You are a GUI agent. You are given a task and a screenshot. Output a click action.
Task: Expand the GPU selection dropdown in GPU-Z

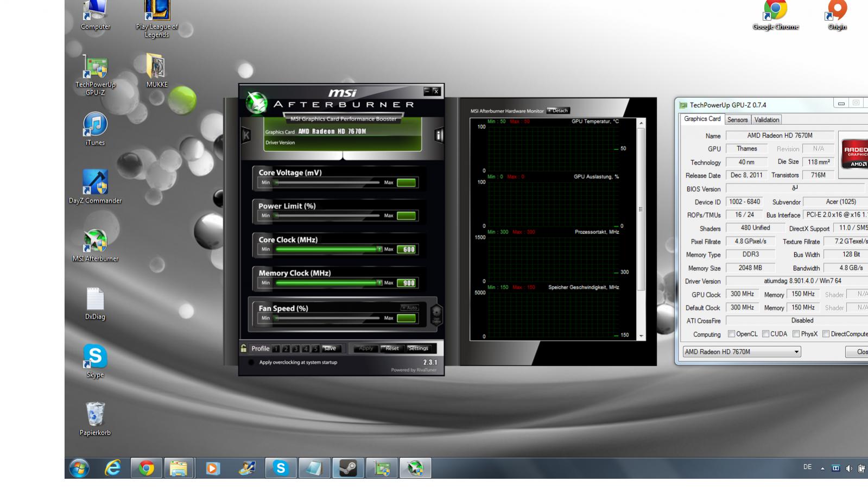[x=796, y=352]
